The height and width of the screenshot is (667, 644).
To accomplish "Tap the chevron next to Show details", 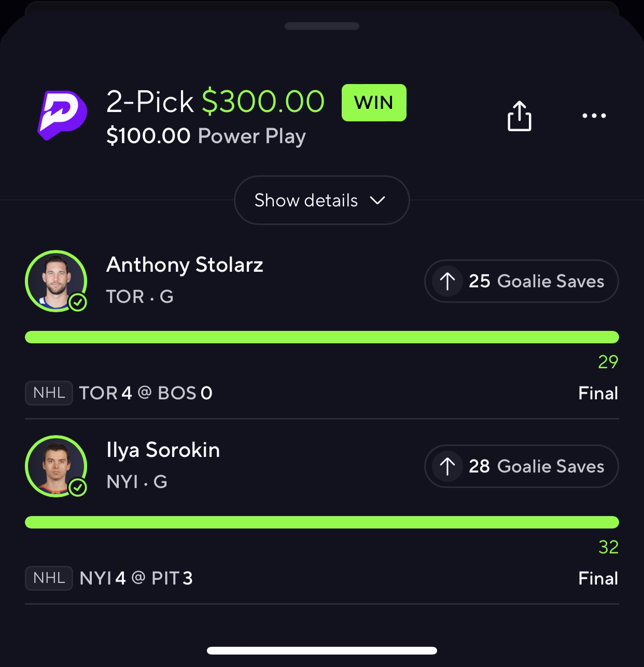I will click(x=377, y=200).
